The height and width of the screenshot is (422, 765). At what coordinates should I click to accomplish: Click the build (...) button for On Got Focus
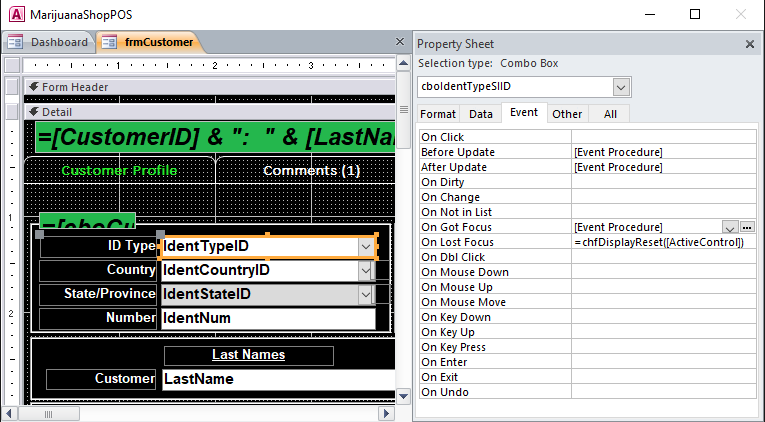click(x=746, y=227)
